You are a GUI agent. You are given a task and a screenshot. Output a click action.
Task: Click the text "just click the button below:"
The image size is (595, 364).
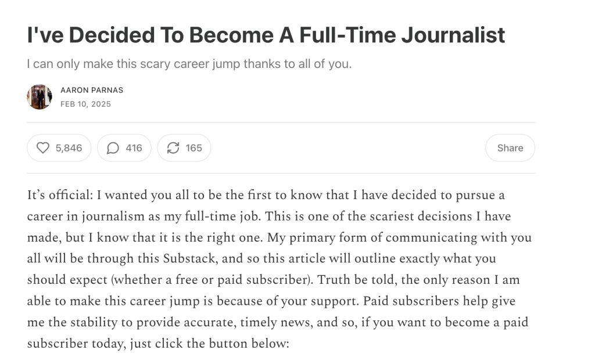click(209, 343)
